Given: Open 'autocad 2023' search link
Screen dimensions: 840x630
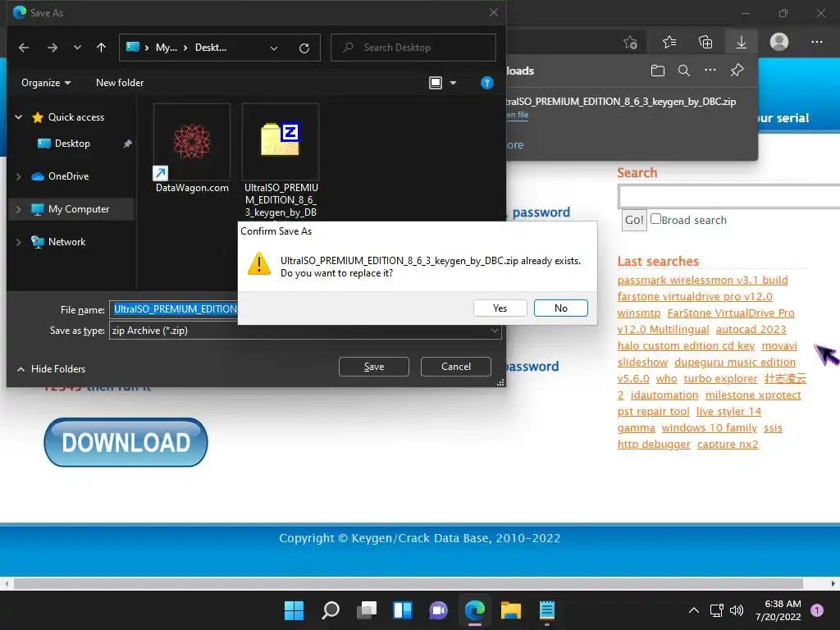Looking at the screenshot, I should (x=751, y=330).
